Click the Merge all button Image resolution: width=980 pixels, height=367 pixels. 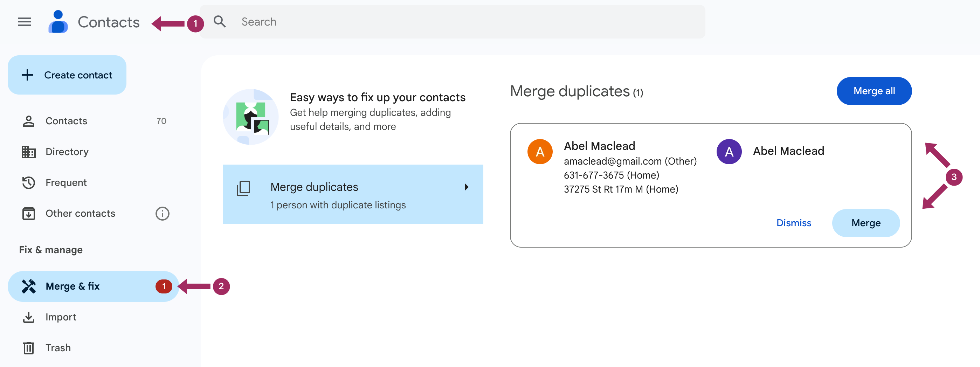(874, 91)
